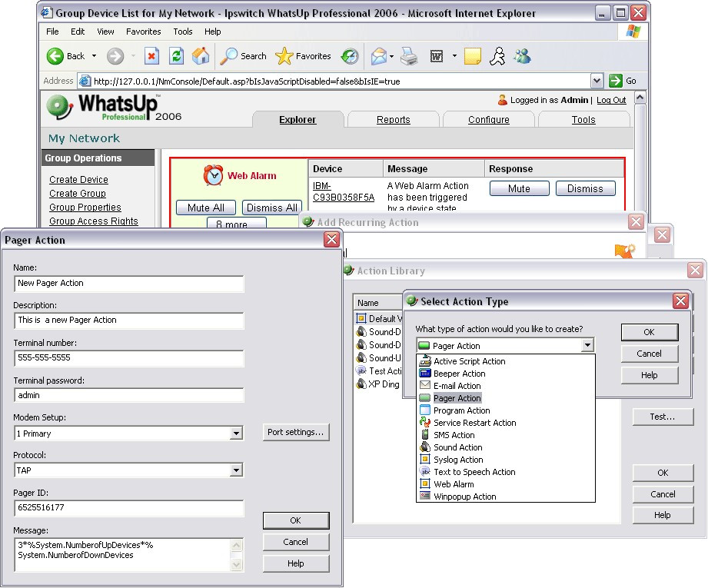The width and height of the screenshot is (708, 588).
Task: Select E-mail Action in the list
Action: [x=457, y=386]
